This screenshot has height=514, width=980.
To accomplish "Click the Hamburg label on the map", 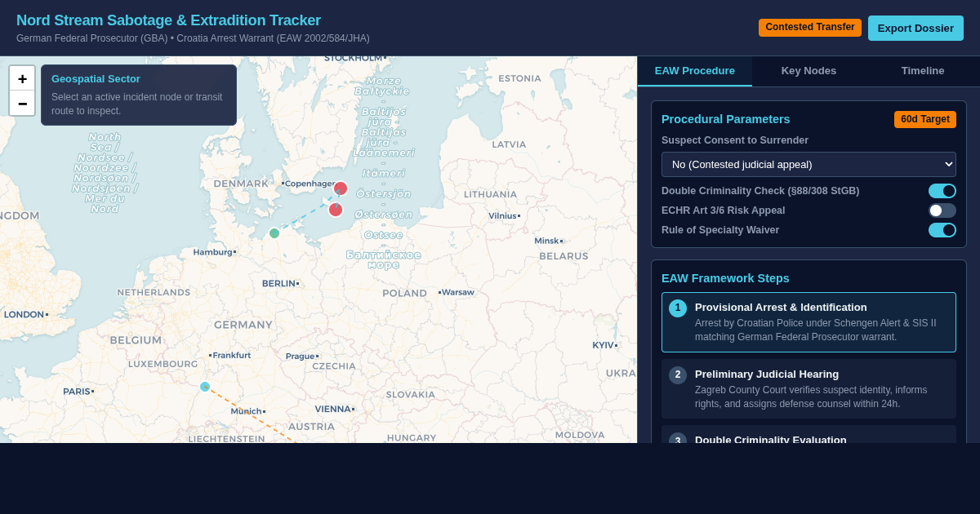I will [213, 252].
